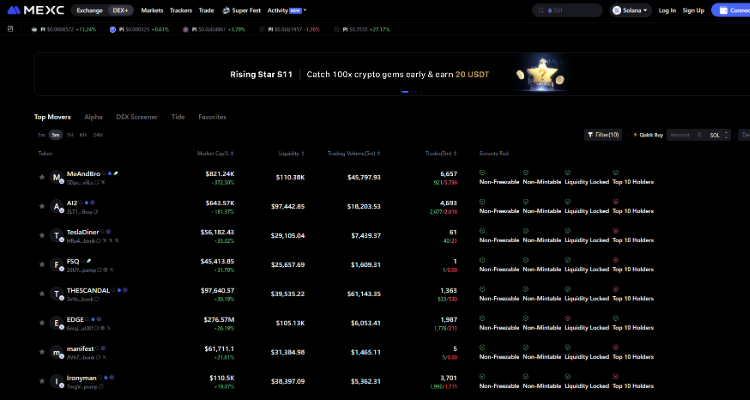Focus the token search field

567,10
